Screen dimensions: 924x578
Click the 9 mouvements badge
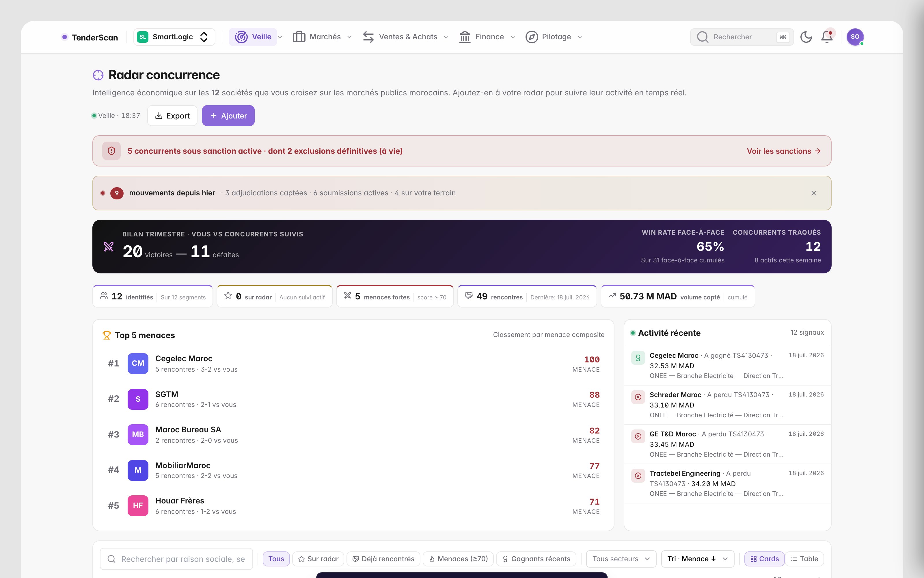[117, 193]
